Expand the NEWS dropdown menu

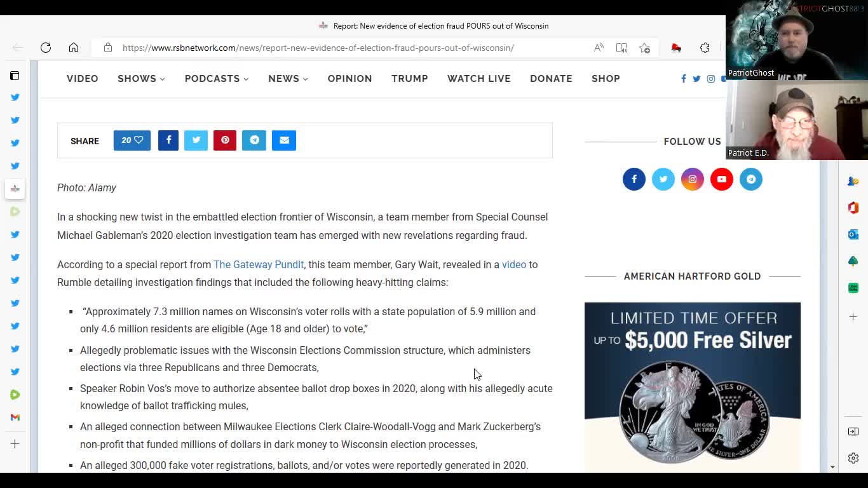pyautogui.click(x=288, y=79)
